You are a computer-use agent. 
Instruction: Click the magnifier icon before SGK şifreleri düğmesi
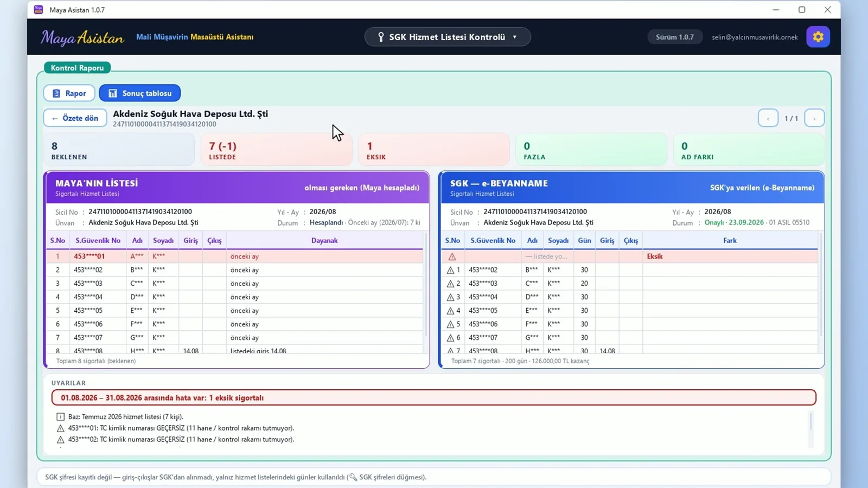(x=353, y=477)
